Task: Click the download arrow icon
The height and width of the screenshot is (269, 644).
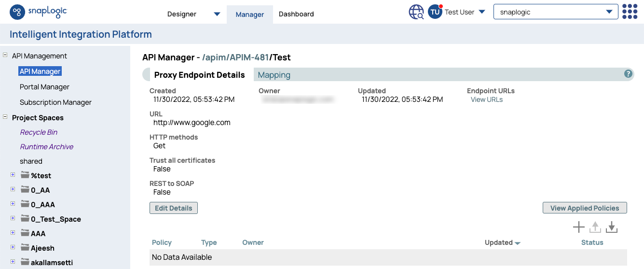Action: [x=612, y=227]
